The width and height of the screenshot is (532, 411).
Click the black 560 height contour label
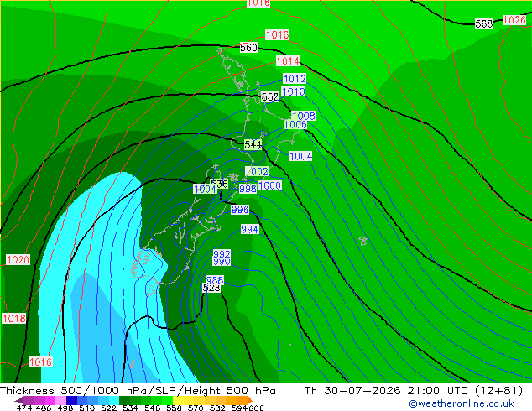248,48
